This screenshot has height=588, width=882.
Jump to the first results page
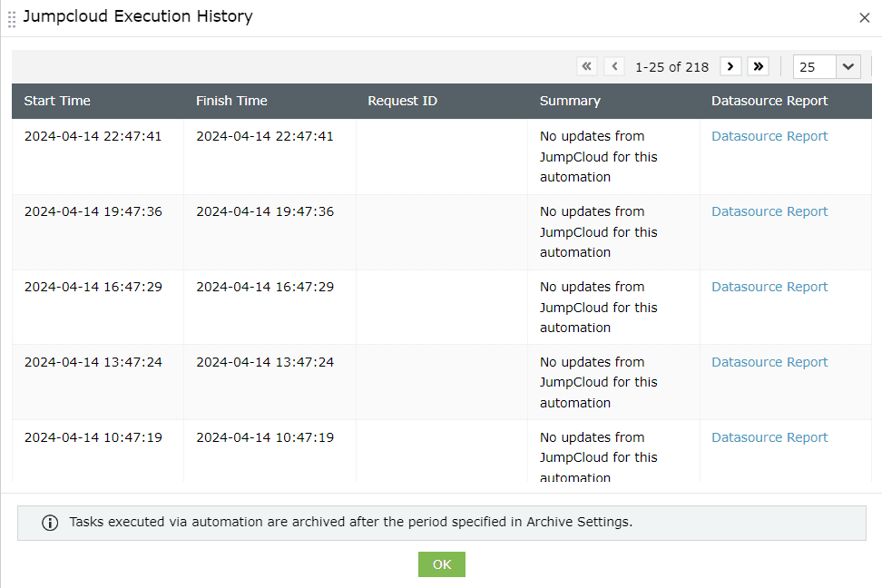click(587, 66)
